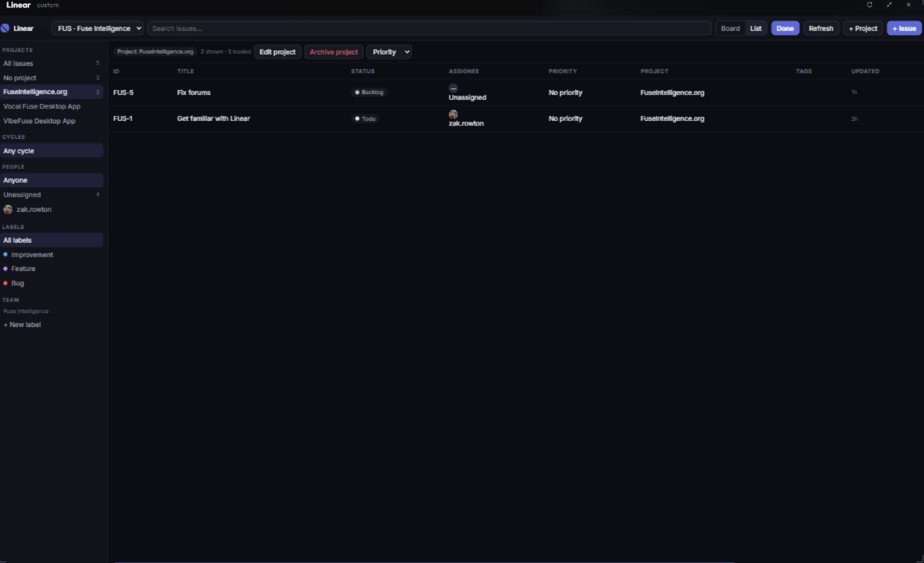Open issue titled Fix forums

click(x=194, y=92)
